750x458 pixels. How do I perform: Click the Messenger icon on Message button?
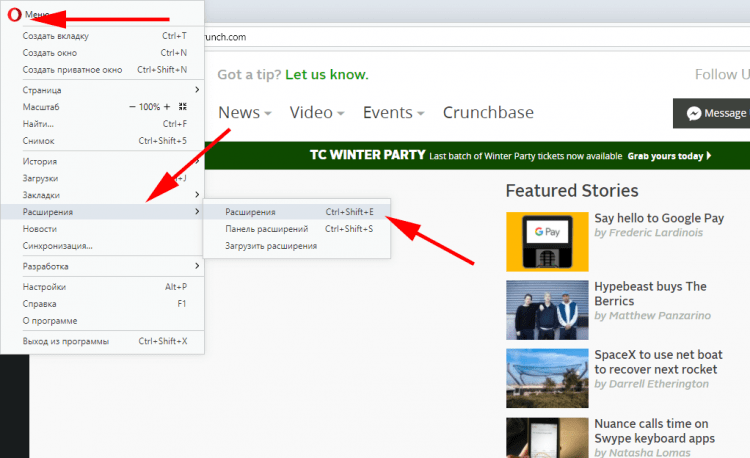692,113
